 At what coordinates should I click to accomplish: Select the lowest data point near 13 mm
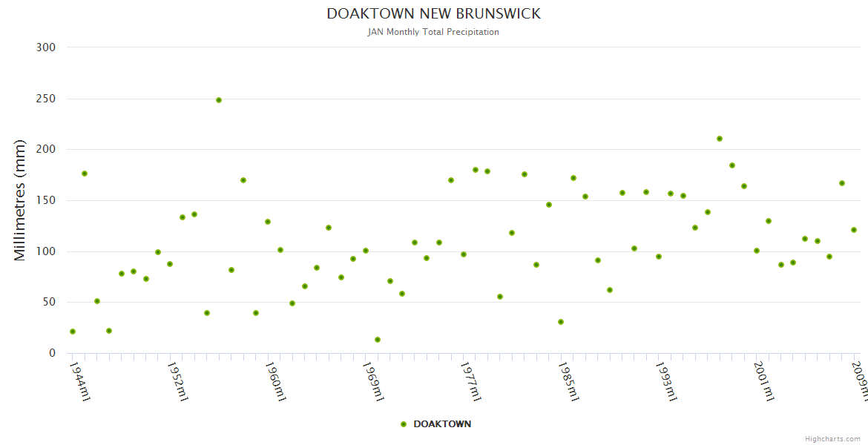pos(378,340)
